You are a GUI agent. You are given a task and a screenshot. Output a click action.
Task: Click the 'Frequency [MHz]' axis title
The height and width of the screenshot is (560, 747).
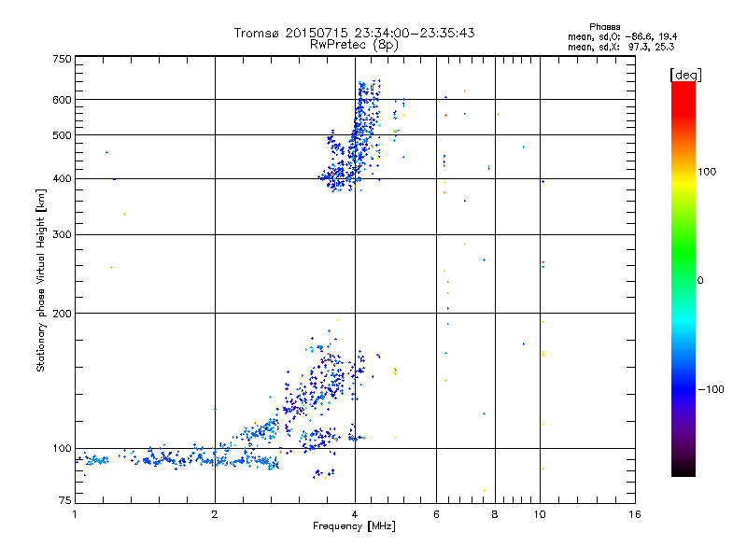354,526
